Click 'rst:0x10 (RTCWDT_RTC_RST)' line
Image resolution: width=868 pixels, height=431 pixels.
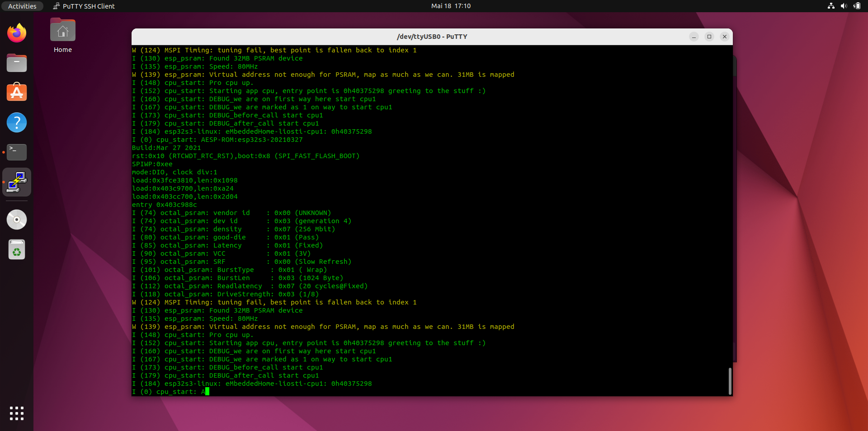(245, 156)
